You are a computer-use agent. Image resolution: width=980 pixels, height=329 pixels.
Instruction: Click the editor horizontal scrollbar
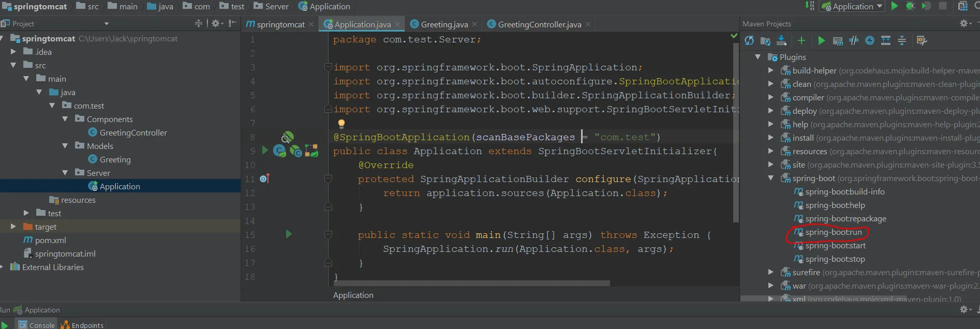(473, 283)
